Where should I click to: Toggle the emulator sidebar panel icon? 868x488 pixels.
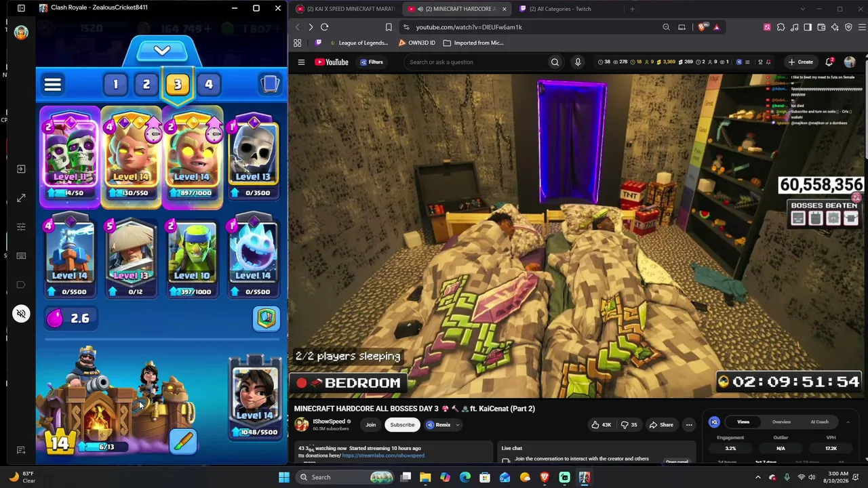pyautogui.click(x=21, y=8)
